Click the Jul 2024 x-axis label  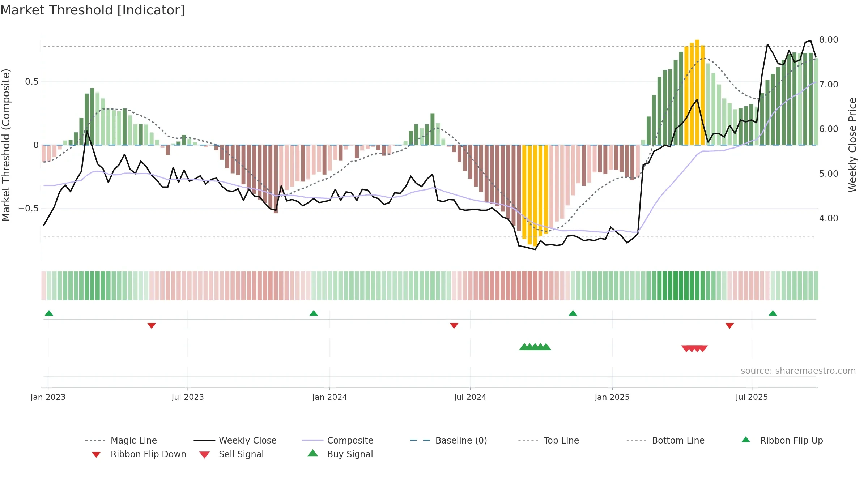[470, 397]
